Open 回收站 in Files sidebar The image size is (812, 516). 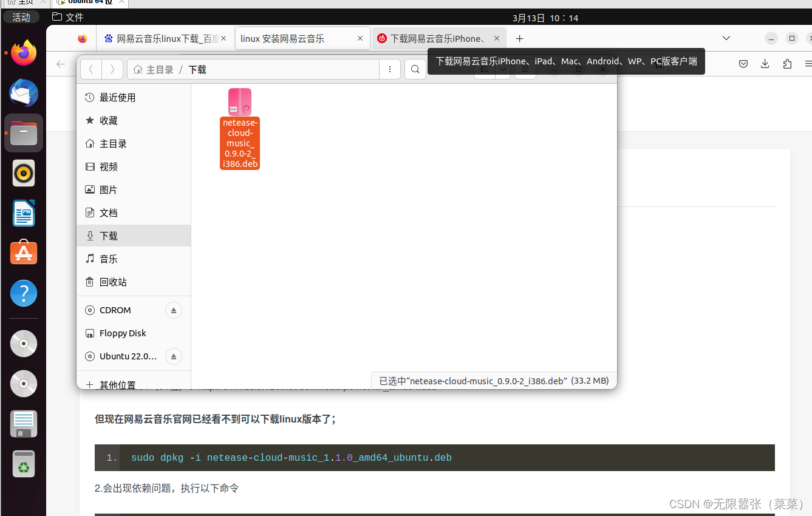coord(134,282)
